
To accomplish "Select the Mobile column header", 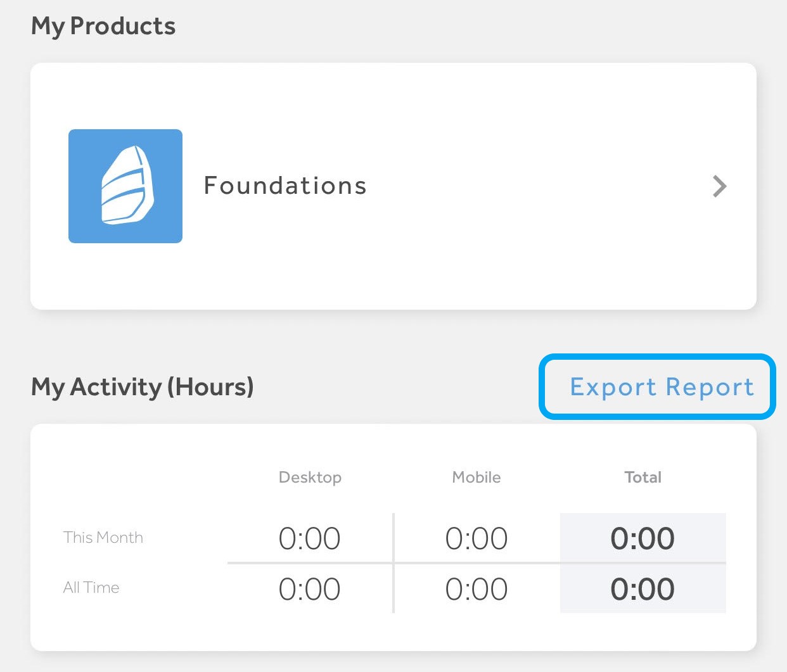I will point(476,478).
